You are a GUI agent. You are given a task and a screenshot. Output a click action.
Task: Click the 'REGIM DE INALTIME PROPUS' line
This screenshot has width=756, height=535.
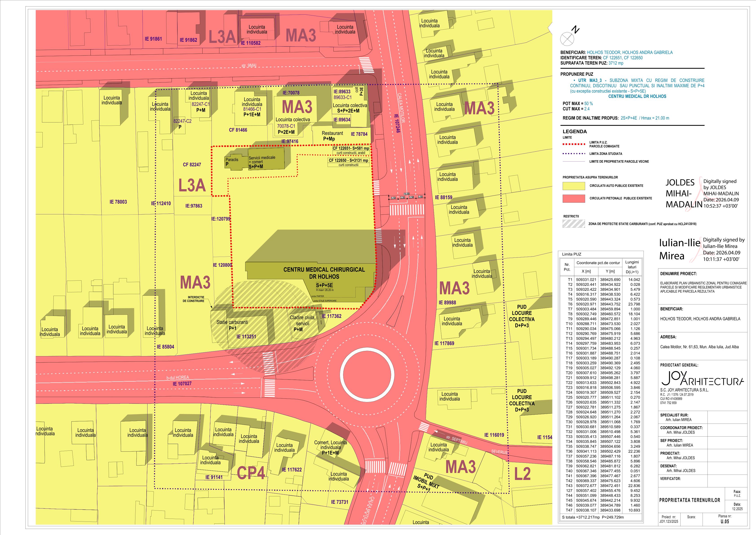(616, 118)
